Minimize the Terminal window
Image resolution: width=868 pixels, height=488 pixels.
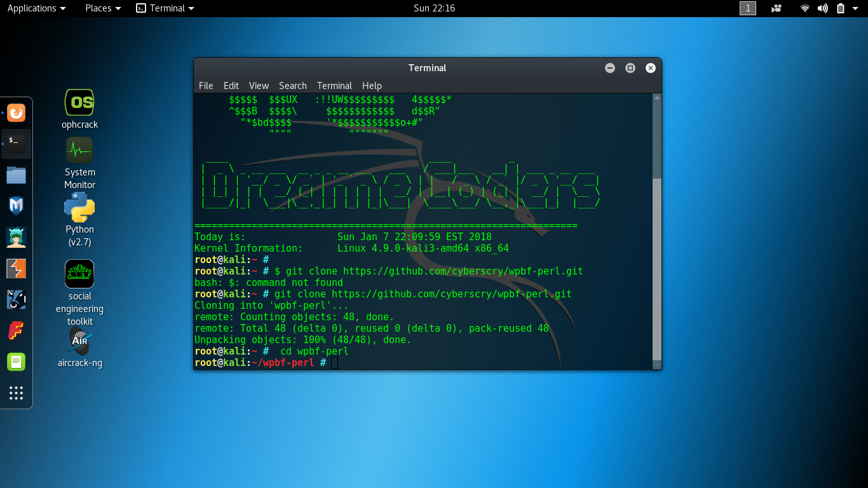[610, 68]
